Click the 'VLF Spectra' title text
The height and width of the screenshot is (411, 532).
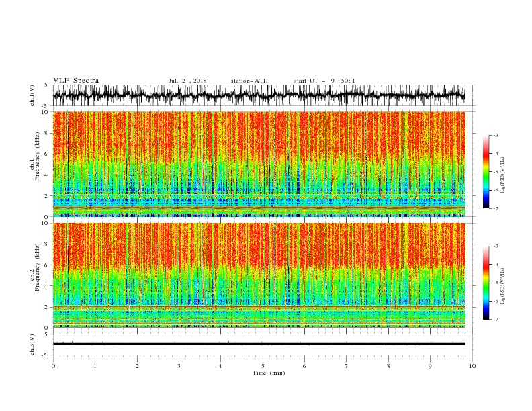(x=76, y=81)
